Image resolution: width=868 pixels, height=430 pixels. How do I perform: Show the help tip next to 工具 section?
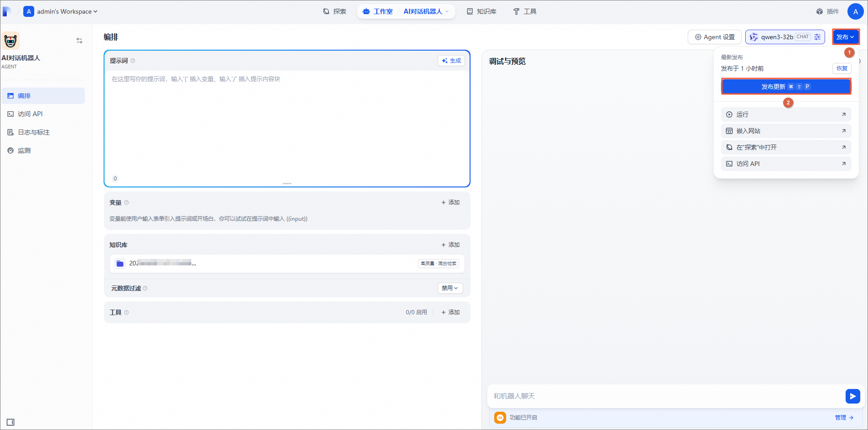click(126, 312)
